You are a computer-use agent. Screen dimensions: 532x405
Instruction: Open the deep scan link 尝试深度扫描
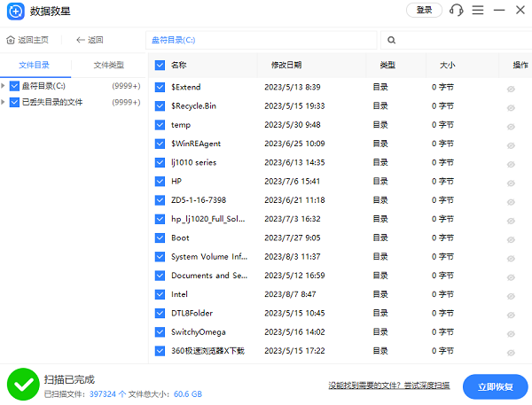point(426,386)
